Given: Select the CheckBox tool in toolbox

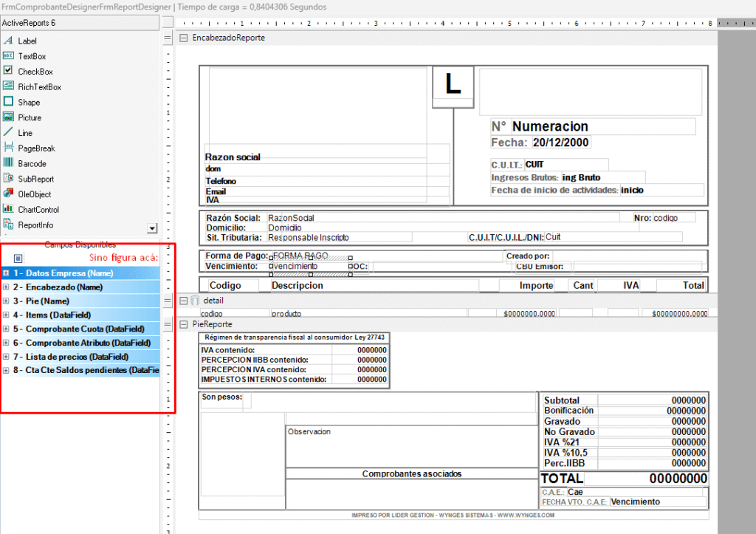Looking at the screenshot, I should pos(9,71).
